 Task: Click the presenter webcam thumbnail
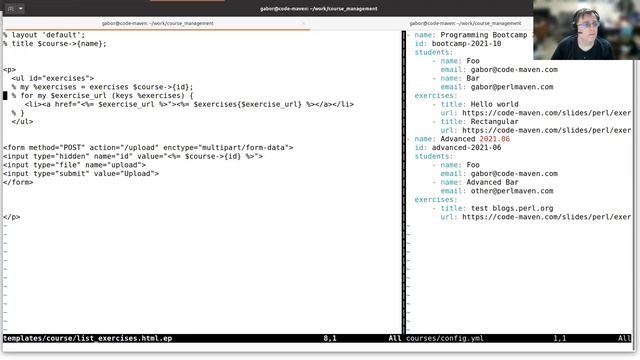point(587,30)
